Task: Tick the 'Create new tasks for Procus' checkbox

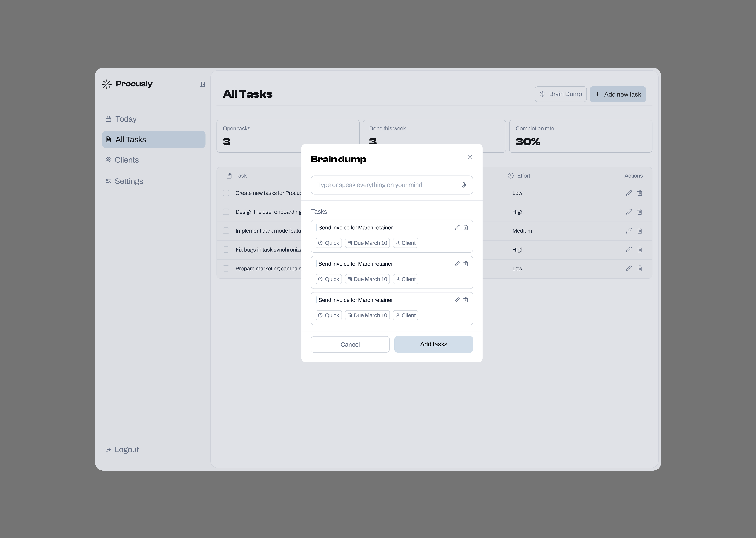Action: pos(226,193)
